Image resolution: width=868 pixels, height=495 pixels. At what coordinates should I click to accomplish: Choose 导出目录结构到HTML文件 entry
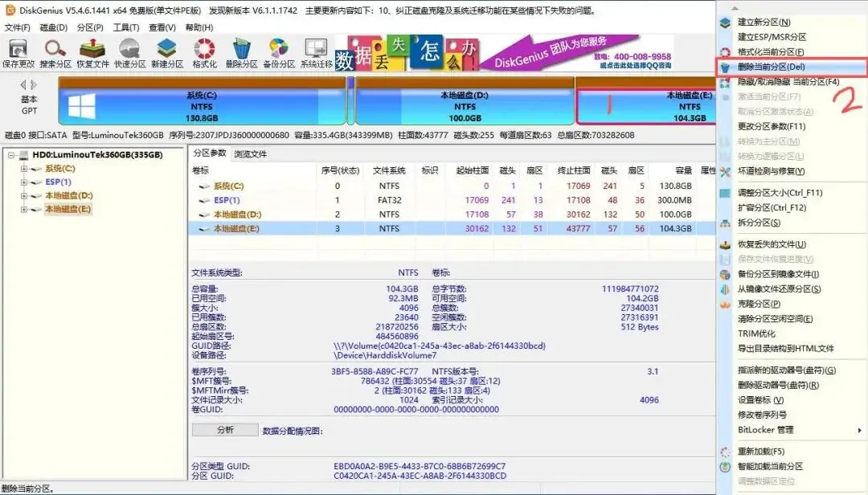point(785,349)
